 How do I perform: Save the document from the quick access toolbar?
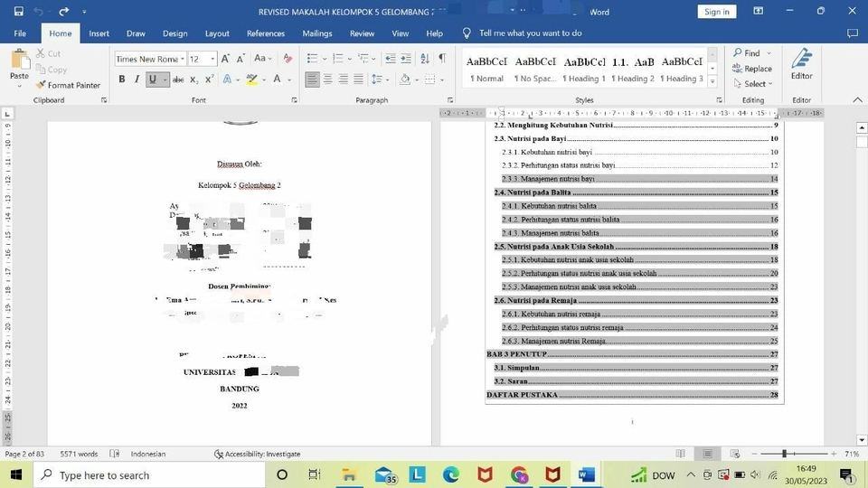coord(18,11)
